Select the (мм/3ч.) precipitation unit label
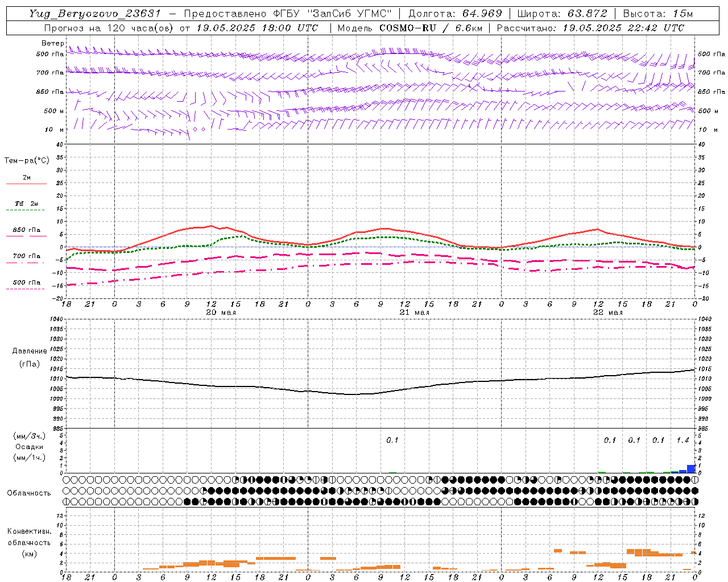 (x=30, y=436)
